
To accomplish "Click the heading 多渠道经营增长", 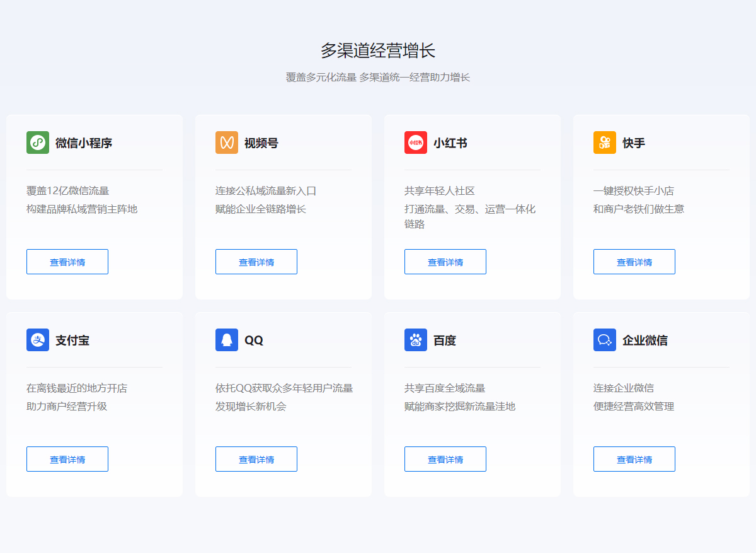I will (x=378, y=50).
